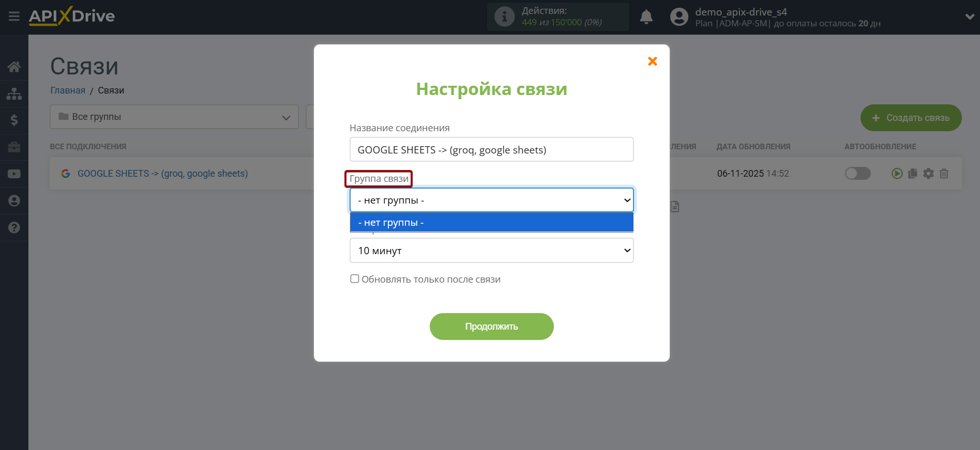The image size is (980, 450).
Task: Select '- нет группы -' option
Action: click(492, 223)
